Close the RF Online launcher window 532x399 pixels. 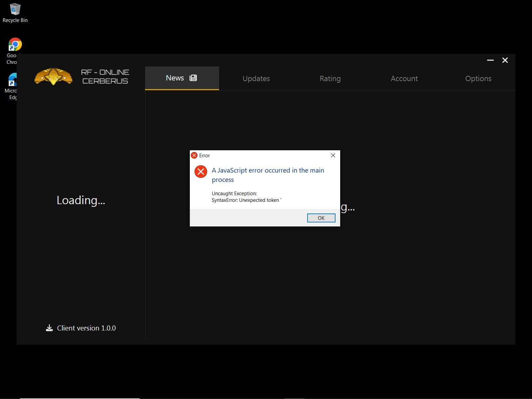pos(505,60)
